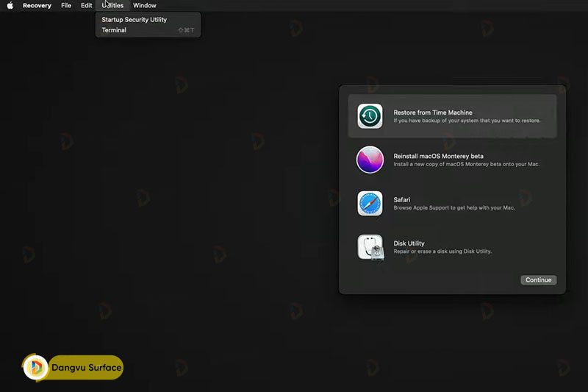
Task: Open the Recovery menu
Action: (37, 5)
